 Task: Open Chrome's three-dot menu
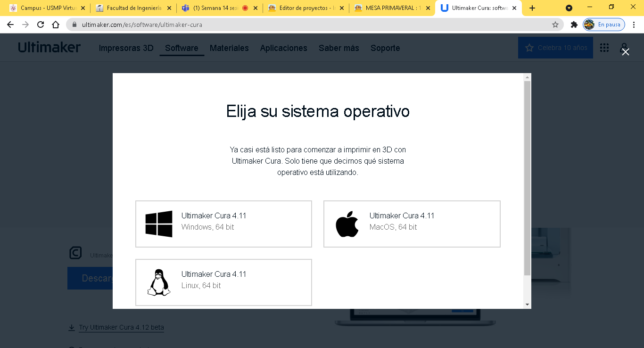(634, 25)
